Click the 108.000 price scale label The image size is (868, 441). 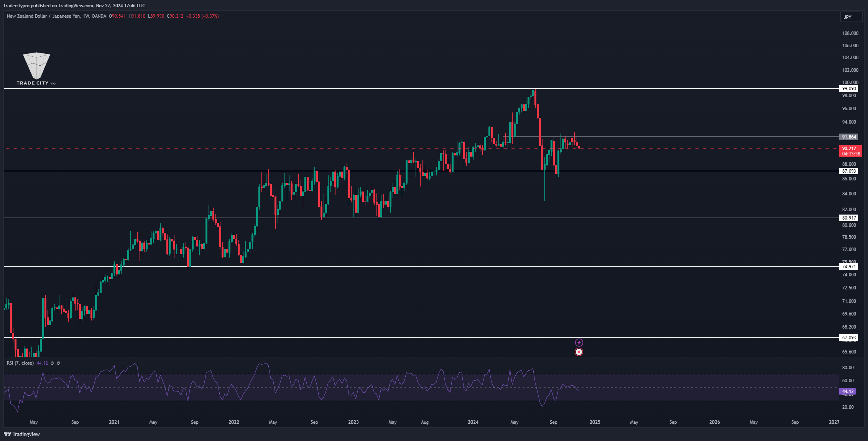click(x=850, y=33)
